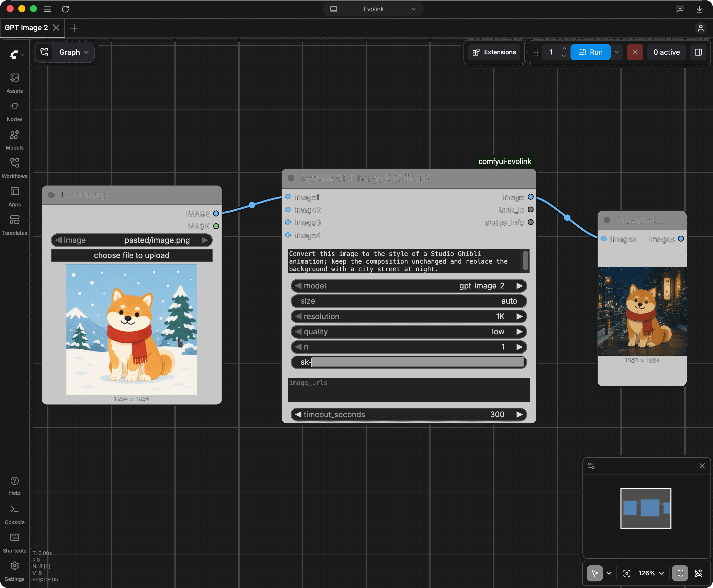This screenshot has height=588, width=713.
Task: Click the status_info output socket
Action: pyautogui.click(x=531, y=222)
